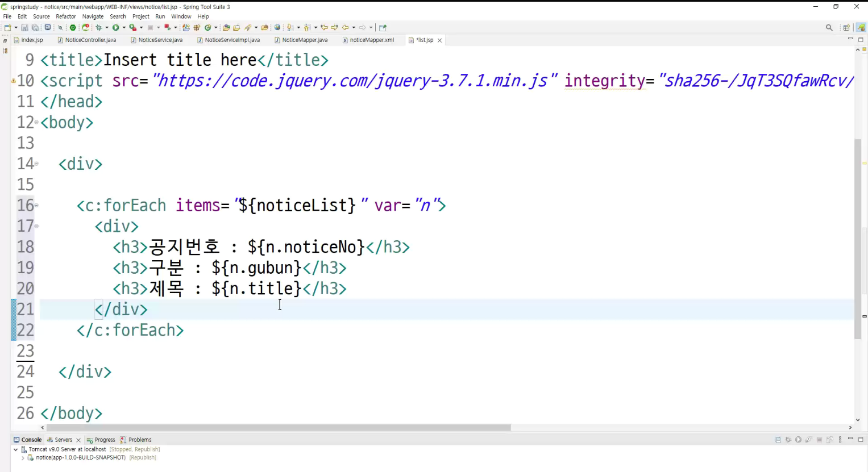Click the Last Edit Location arrow icon

click(x=324, y=27)
